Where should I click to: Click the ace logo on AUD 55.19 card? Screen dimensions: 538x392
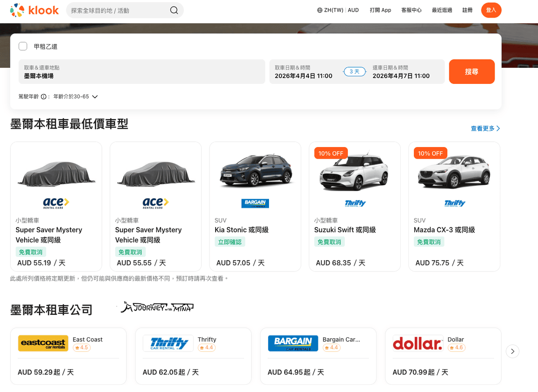tap(56, 203)
